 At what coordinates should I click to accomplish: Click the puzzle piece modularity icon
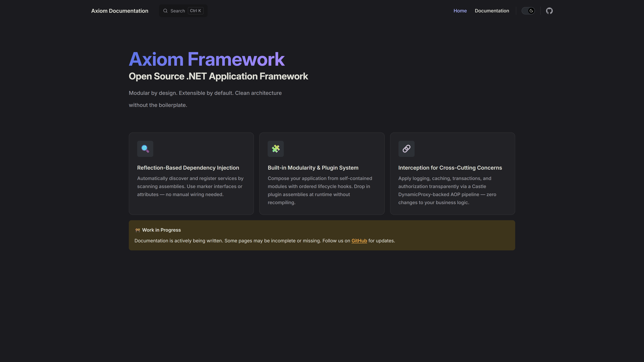(276, 149)
